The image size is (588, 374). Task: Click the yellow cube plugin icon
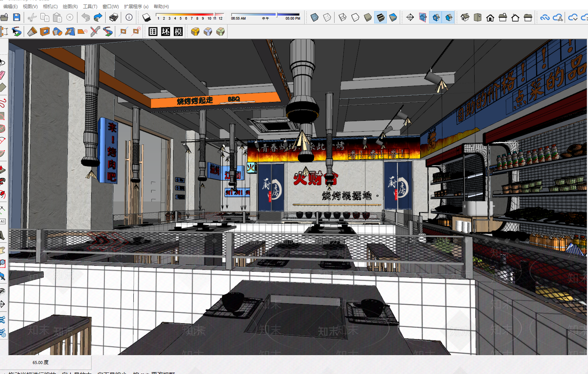[196, 32]
